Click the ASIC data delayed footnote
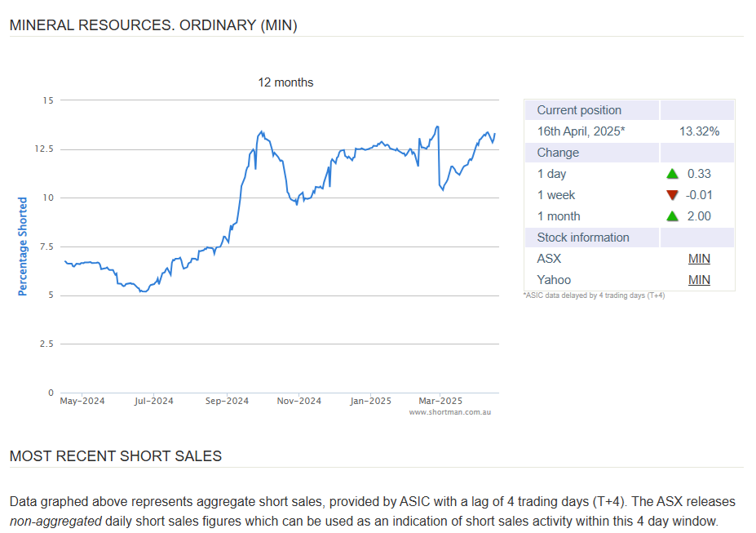The image size is (756, 533). 594,295
